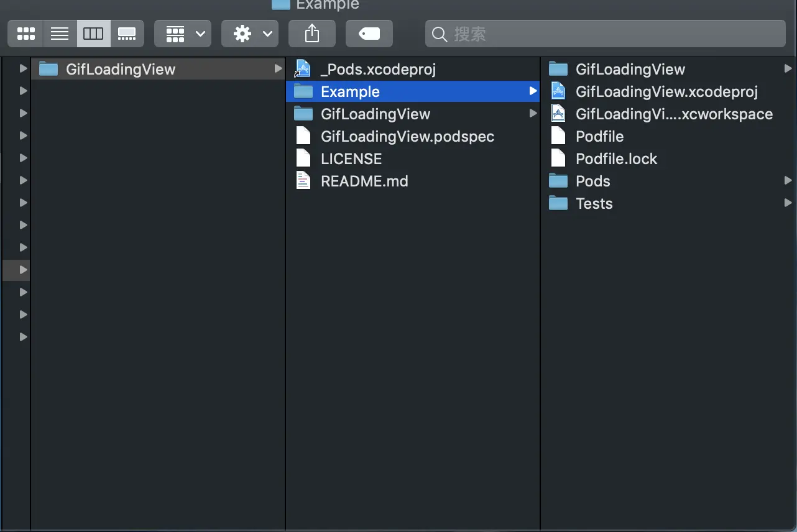This screenshot has height=532, width=797.
Task: Click the xcworkspace file icon
Action: 558,114
